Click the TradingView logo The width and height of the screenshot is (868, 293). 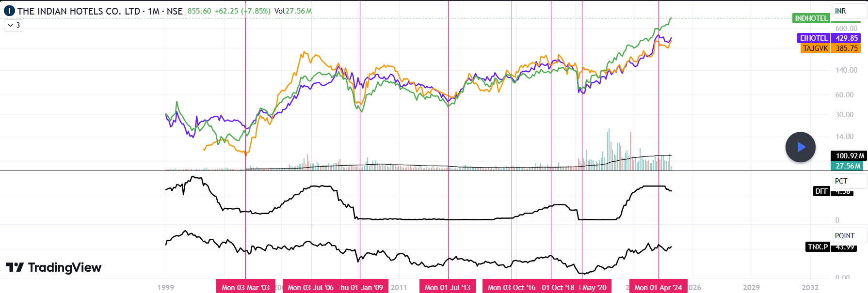coord(54,267)
